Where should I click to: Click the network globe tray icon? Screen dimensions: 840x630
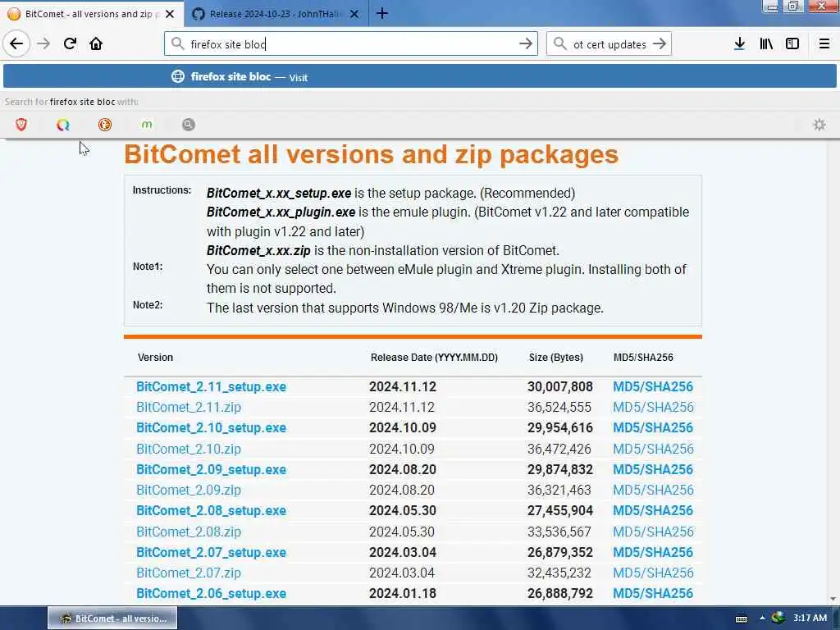click(x=778, y=618)
